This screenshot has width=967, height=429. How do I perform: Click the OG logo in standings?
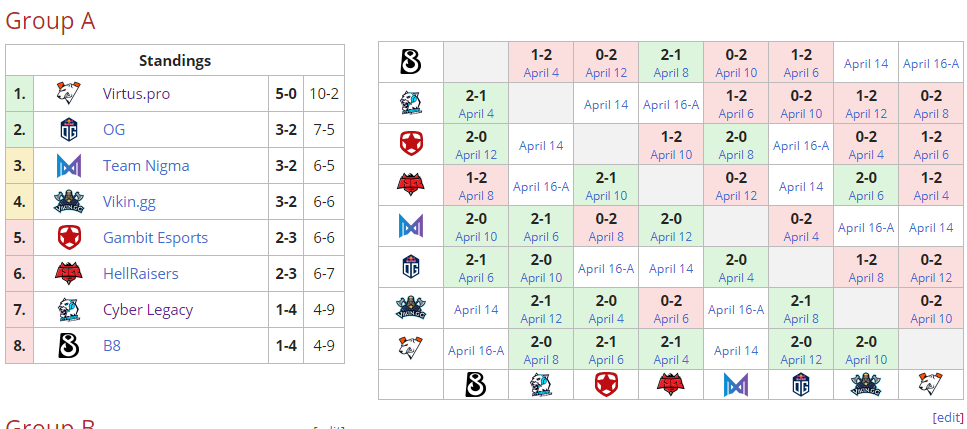click(x=68, y=130)
